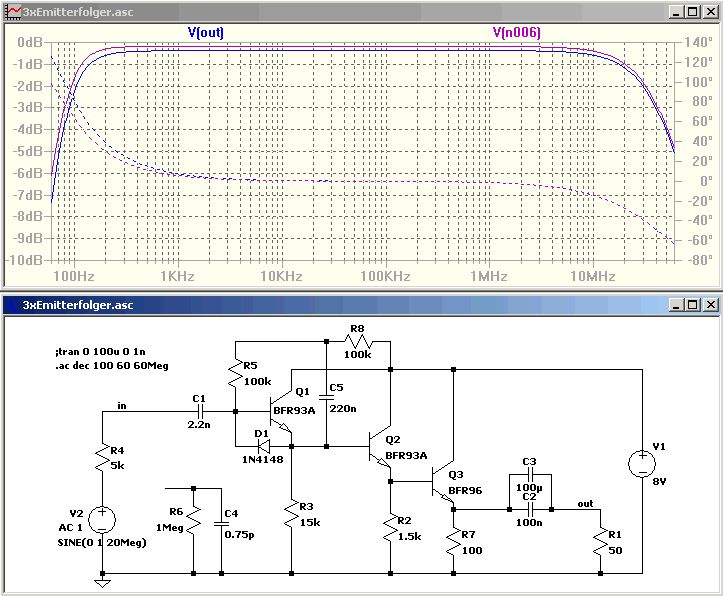Click the 'in' net label
This screenshot has width=723, height=596.
click(x=122, y=406)
